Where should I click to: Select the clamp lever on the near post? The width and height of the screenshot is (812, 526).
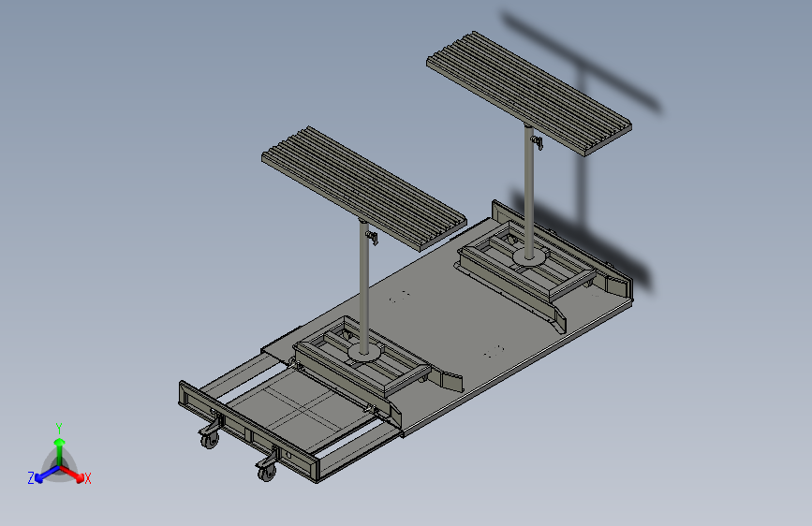[373, 238]
